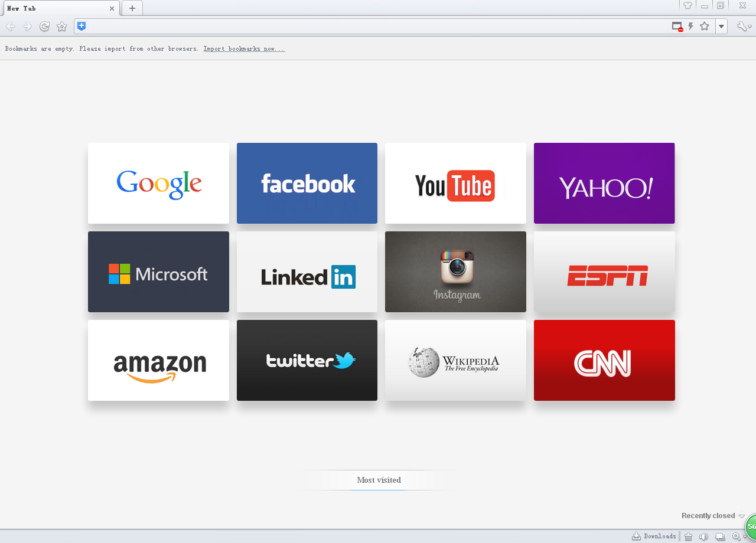This screenshot has width=756, height=543.
Task: Click the trash can cleanup icon
Action: coord(688,537)
